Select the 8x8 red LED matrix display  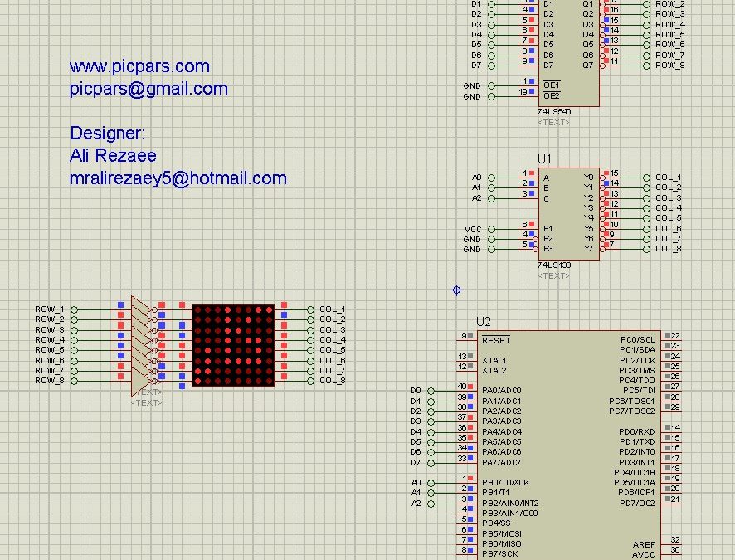pos(233,345)
